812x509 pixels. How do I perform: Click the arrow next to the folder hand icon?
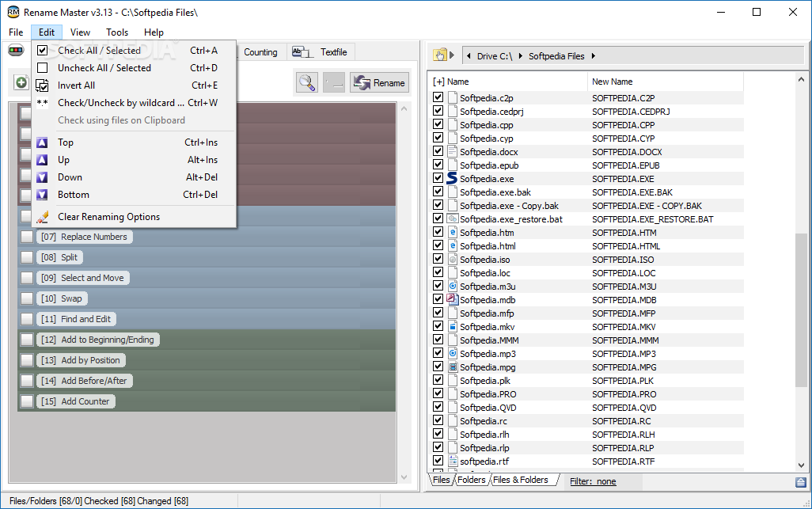(452, 55)
